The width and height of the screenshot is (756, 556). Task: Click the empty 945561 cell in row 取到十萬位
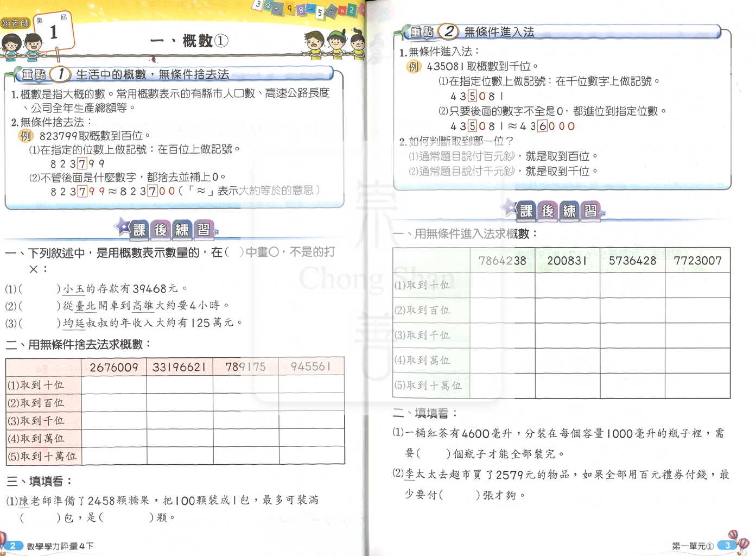[312, 456]
